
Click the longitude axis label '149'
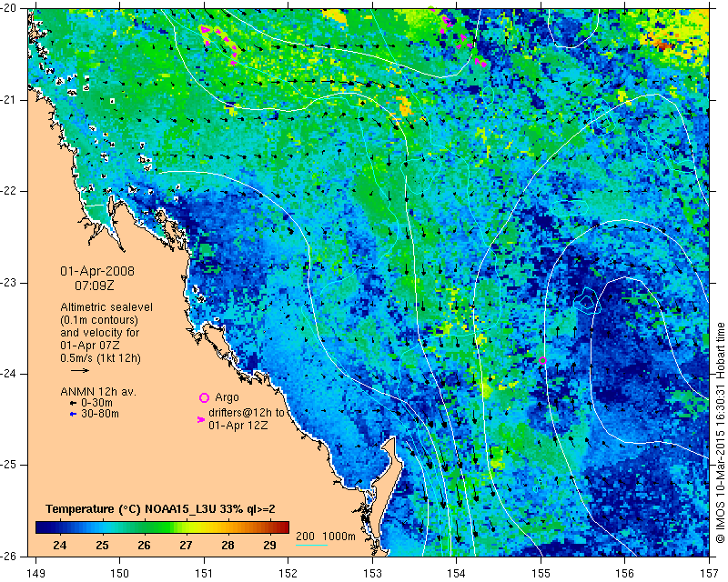[x=35, y=574]
